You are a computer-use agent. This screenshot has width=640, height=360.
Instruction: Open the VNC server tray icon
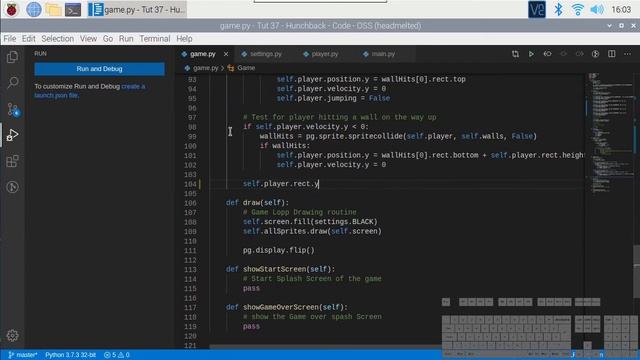(536, 9)
